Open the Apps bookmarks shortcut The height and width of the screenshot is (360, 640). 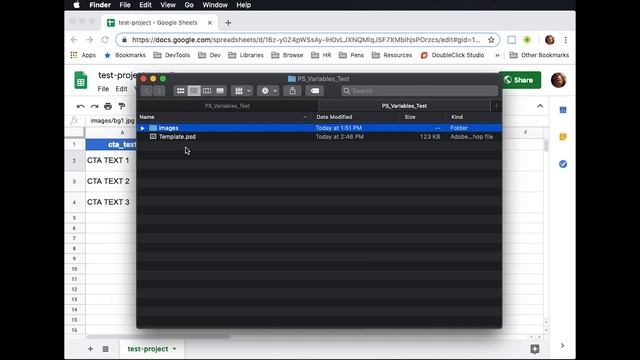click(83, 55)
